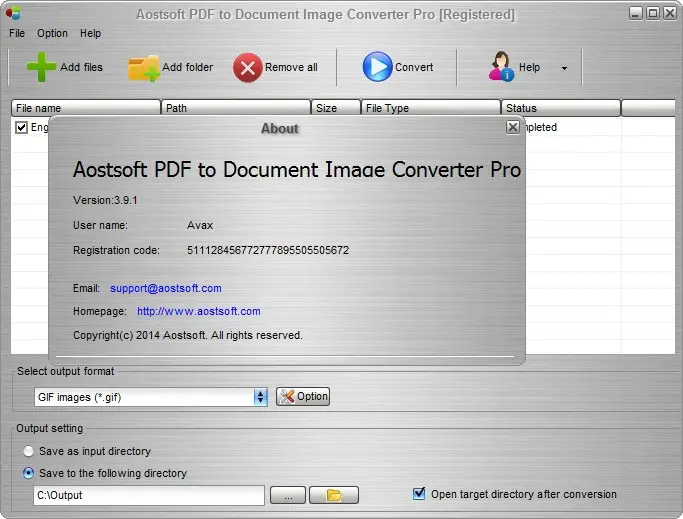This screenshot has width=683, height=519.
Task: Minimize the converter window
Action: [636, 13]
